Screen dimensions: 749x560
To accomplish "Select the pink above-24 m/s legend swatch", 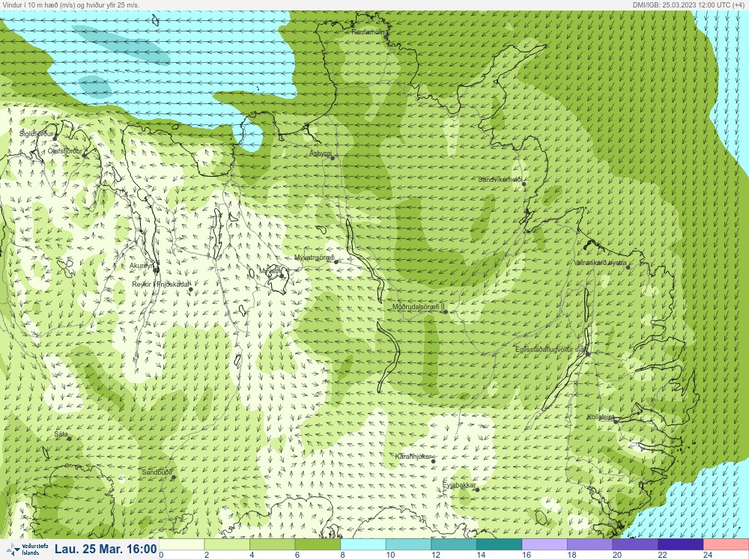I will click(726, 544).
